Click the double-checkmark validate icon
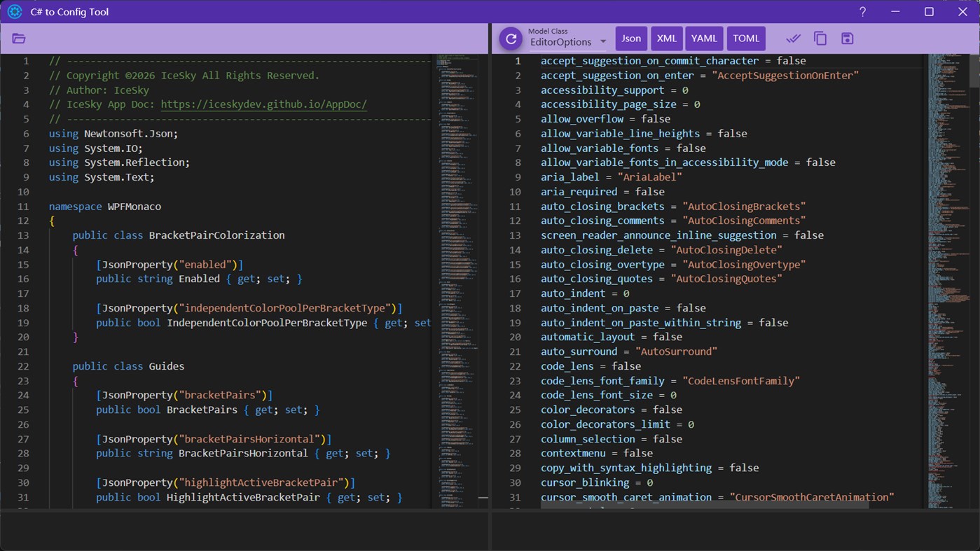 coord(793,39)
